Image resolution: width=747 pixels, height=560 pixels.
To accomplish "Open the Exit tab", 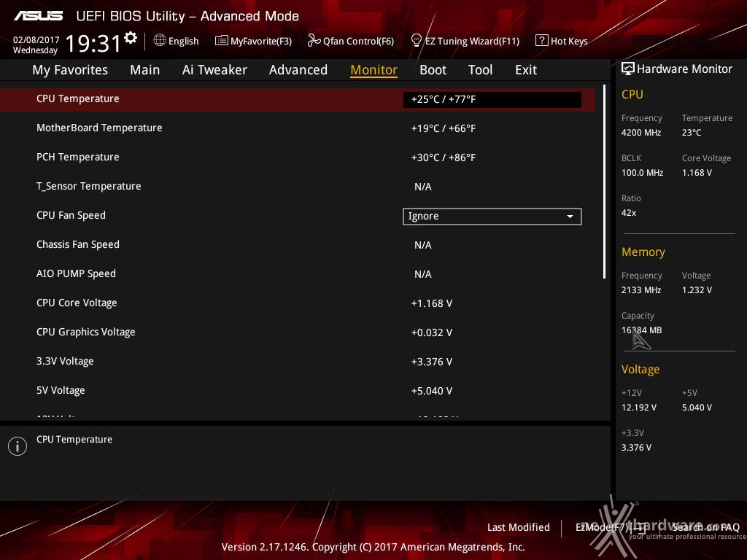I will click(526, 70).
